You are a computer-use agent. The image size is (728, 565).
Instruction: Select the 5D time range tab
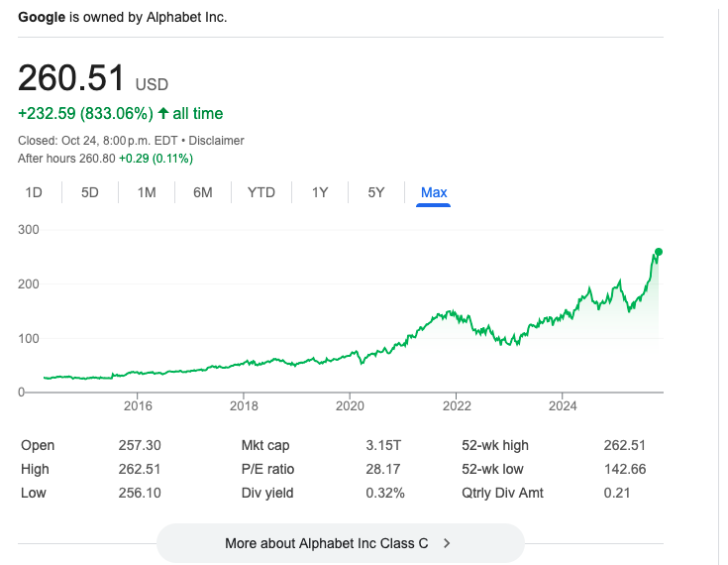point(89,192)
